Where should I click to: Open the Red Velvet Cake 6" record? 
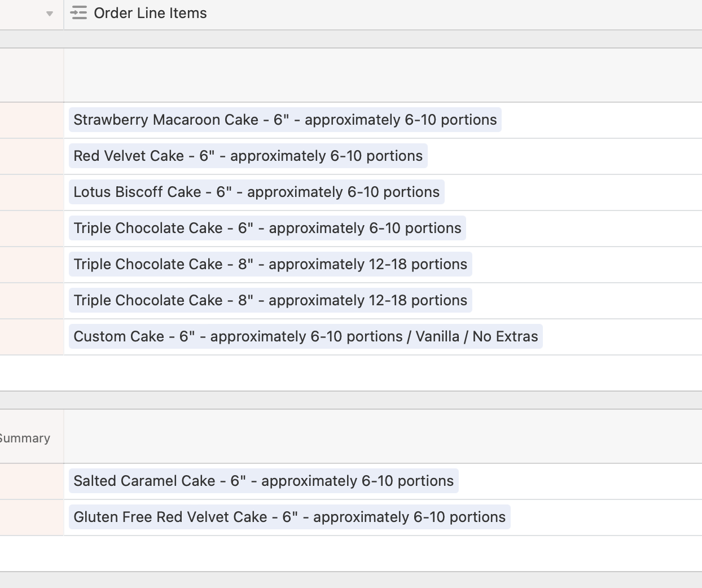(248, 156)
